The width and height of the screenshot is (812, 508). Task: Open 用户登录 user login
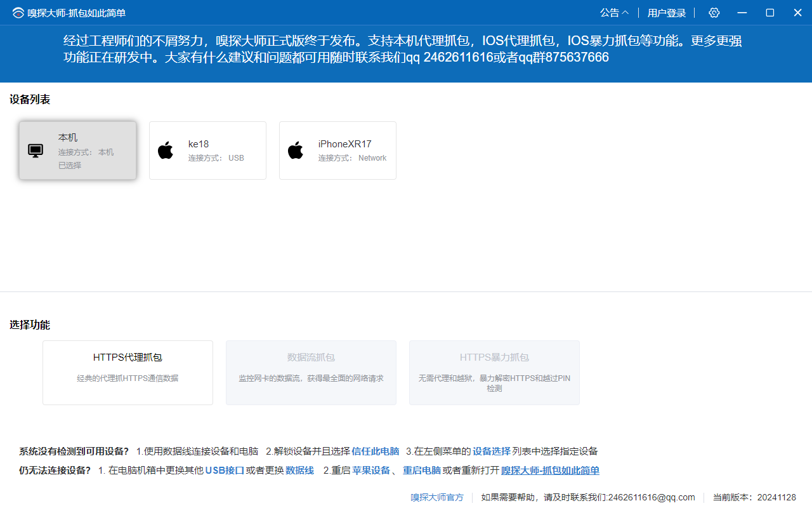click(x=667, y=13)
